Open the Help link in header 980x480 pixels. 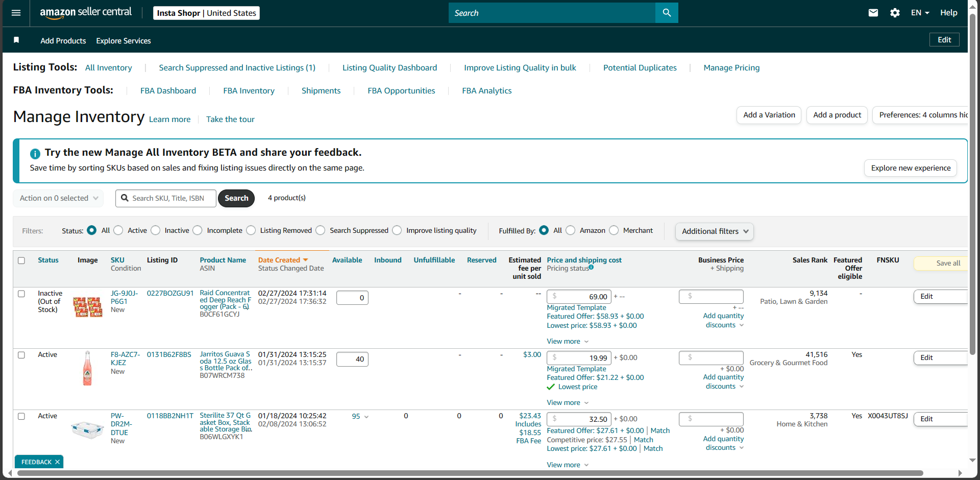948,13
